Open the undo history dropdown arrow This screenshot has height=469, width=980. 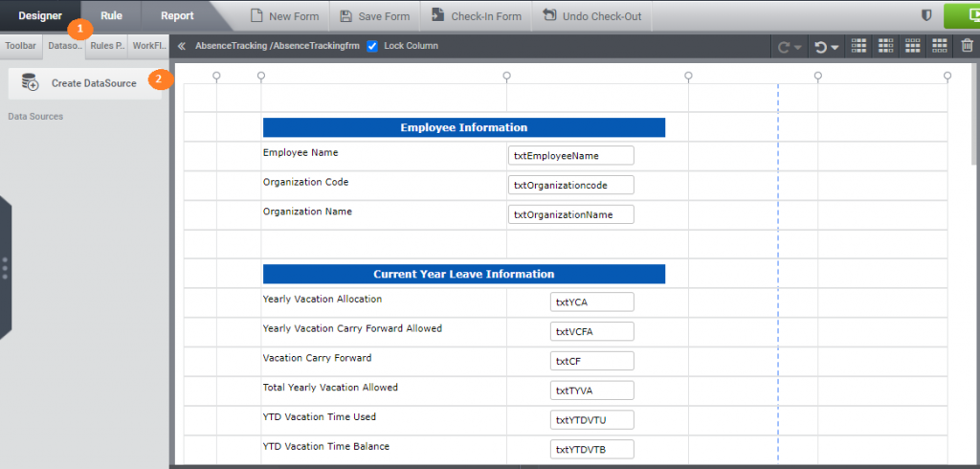coord(834,47)
